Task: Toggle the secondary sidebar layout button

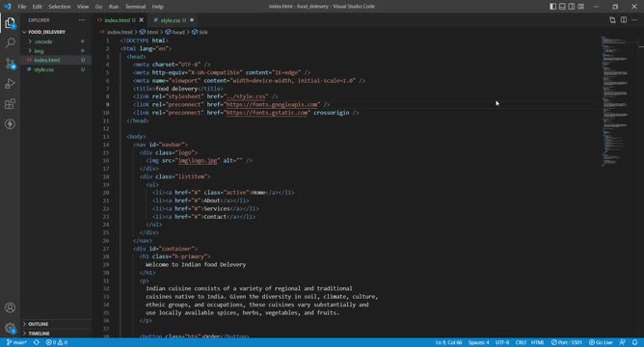Action: coord(572,6)
